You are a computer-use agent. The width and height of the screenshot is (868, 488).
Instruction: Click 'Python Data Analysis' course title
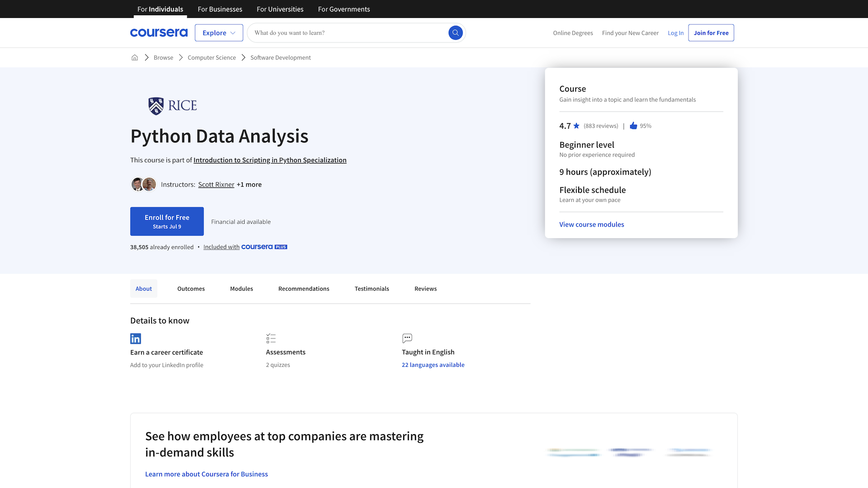coord(219,136)
